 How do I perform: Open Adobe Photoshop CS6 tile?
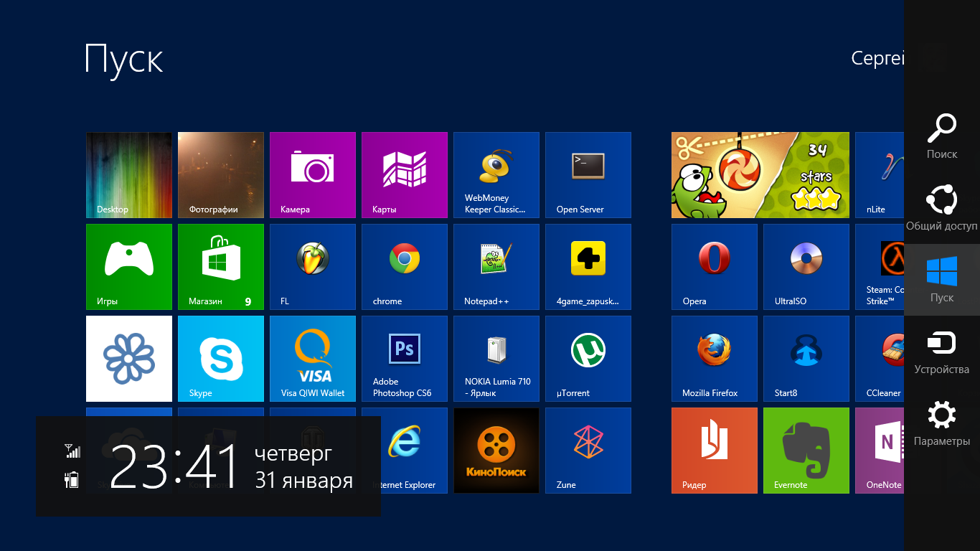404,359
